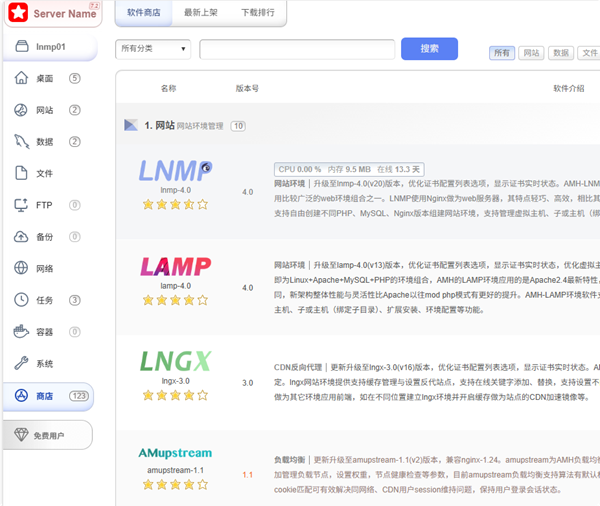600x506 pixels.
Task: Switch to the 软件商店 tab
Action: 144,13
